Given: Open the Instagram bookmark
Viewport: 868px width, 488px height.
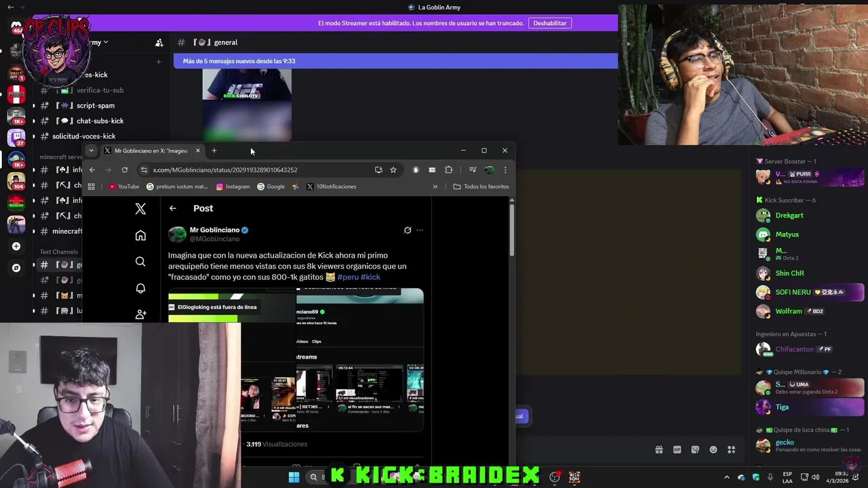Looking at the screenshot, I should tap(233, 186).
